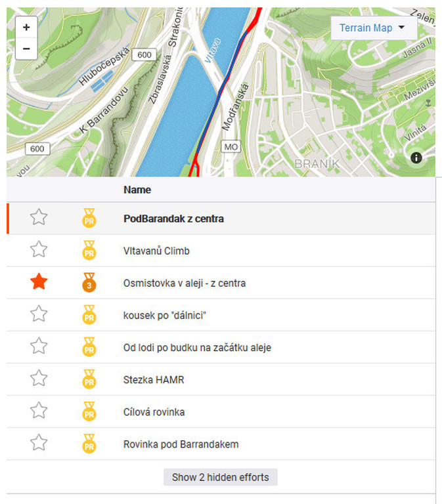Select the Stezka HAMR segment
The width and height of the screenshot is (442, 504).
pos(154,379)
